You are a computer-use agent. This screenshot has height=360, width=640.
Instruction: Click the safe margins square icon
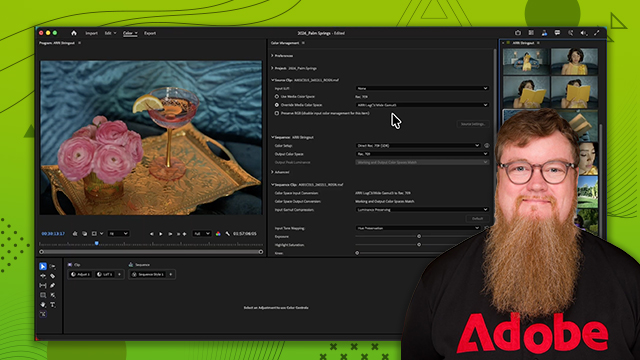[94, 233]
